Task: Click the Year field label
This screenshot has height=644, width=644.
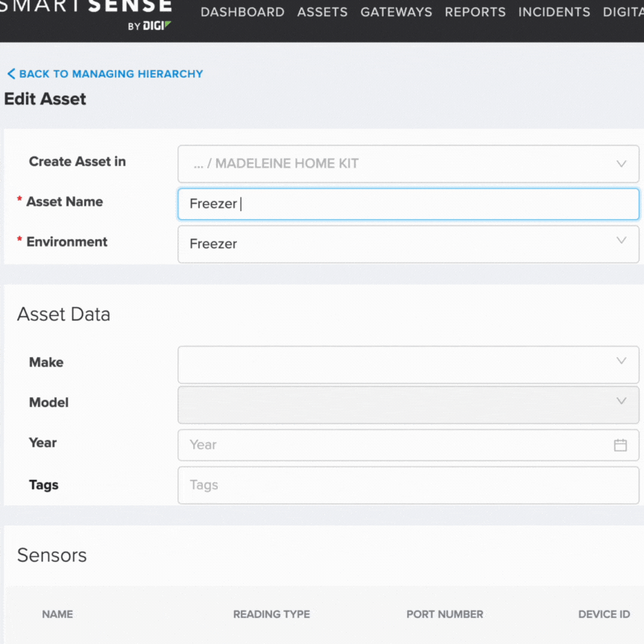Action: point(42,443)
